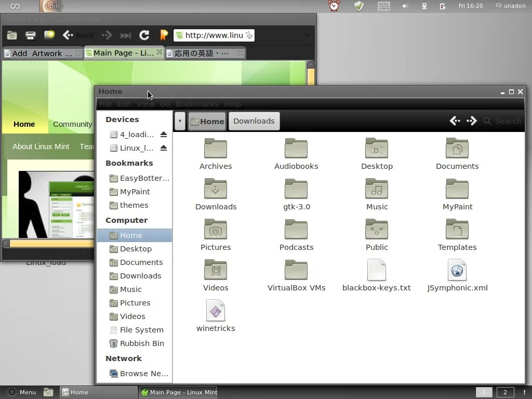Screen dimensions: 532x399
Task: Switch to Main Page - Li... browser tab
Action: click(x=124, y=53)
